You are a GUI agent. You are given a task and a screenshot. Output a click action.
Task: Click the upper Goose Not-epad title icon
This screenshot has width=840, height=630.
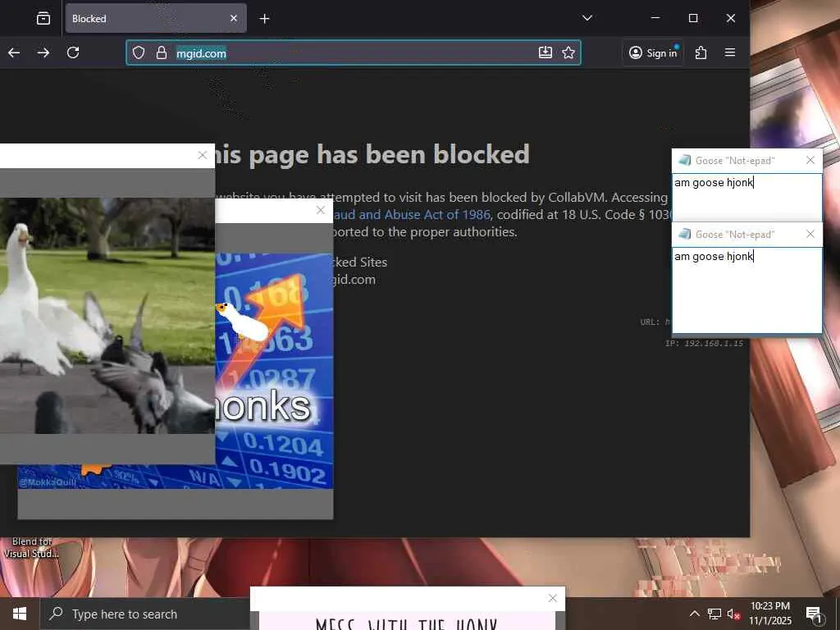click(x=685, y=160)
